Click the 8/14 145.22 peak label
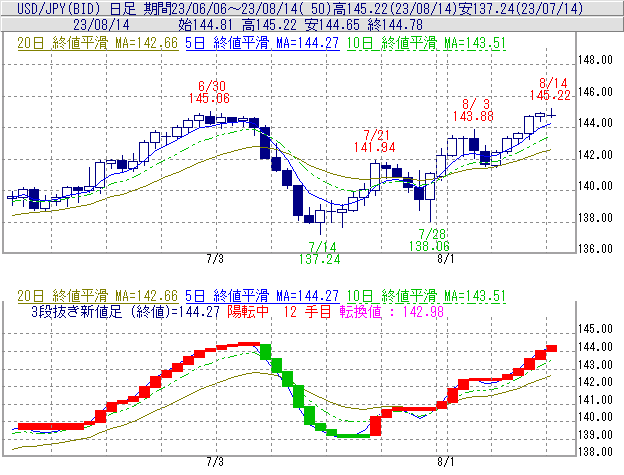The width and height of the screenshot is (624, 475). tap(550, 89)
